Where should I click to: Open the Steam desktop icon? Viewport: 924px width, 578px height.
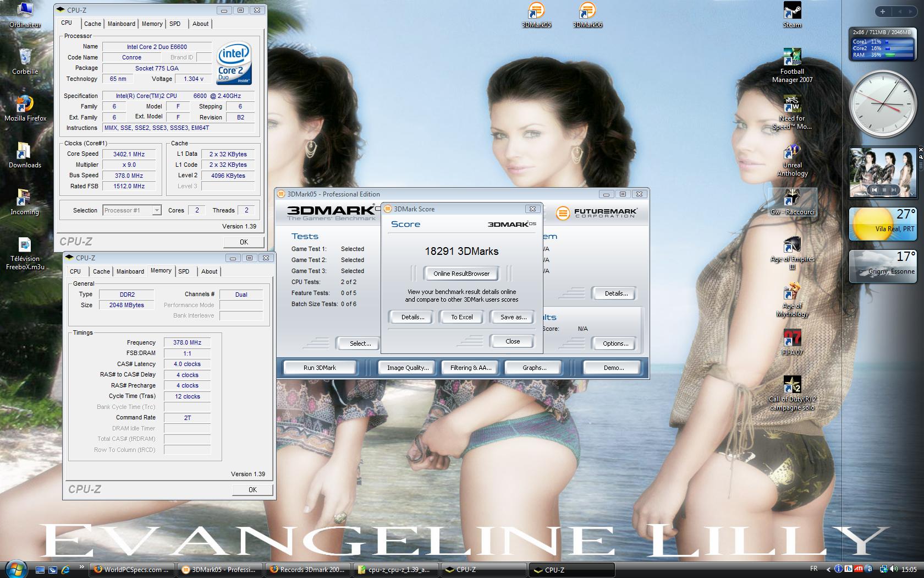(792, 15)
